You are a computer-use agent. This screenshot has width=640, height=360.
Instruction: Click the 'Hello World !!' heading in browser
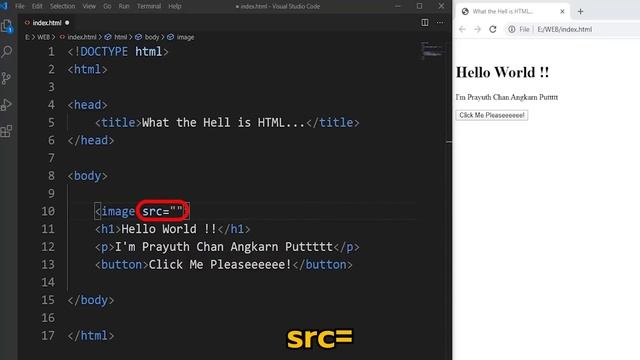pyautogui.click(x=502, y=72)
